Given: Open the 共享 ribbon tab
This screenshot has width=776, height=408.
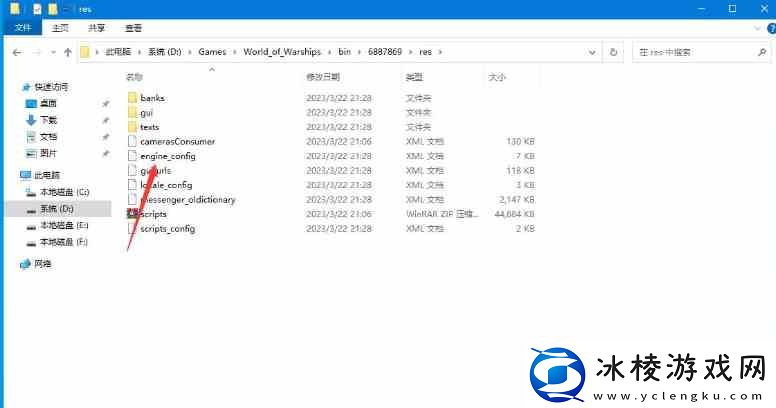Looking at the screenshot, I should click(97, 28).
